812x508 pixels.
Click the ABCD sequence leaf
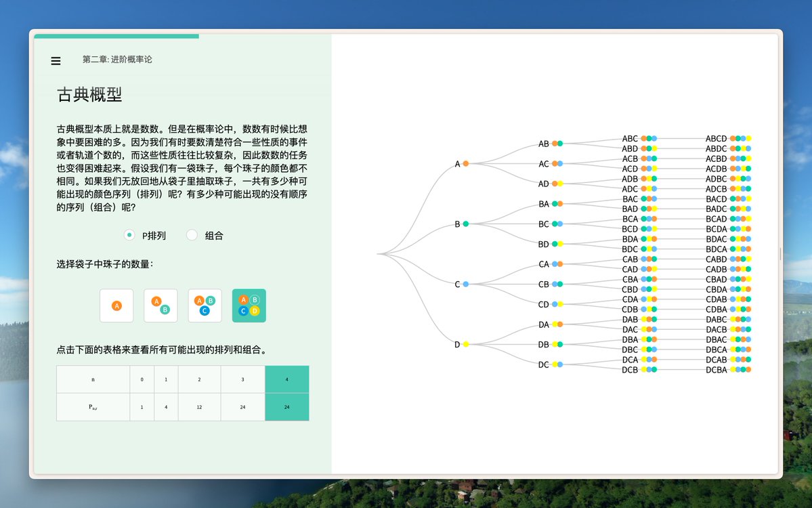(x=728, y=138)
